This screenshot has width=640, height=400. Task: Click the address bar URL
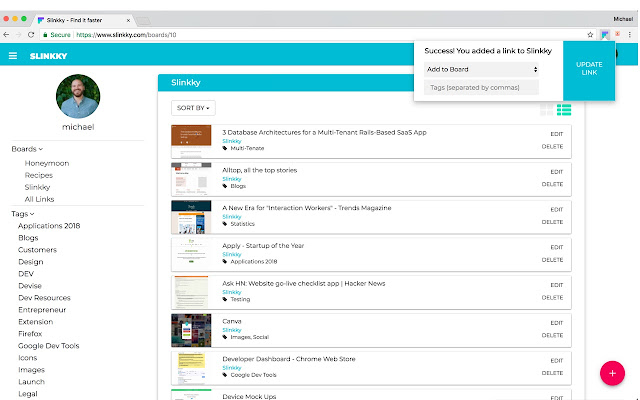pos(127,35)
